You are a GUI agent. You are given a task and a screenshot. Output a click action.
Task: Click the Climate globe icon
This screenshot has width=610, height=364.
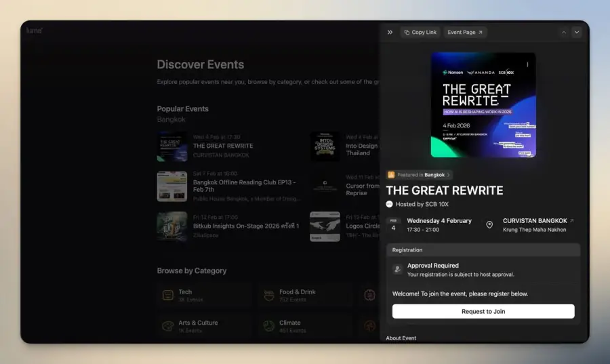[x=269, y=326]
